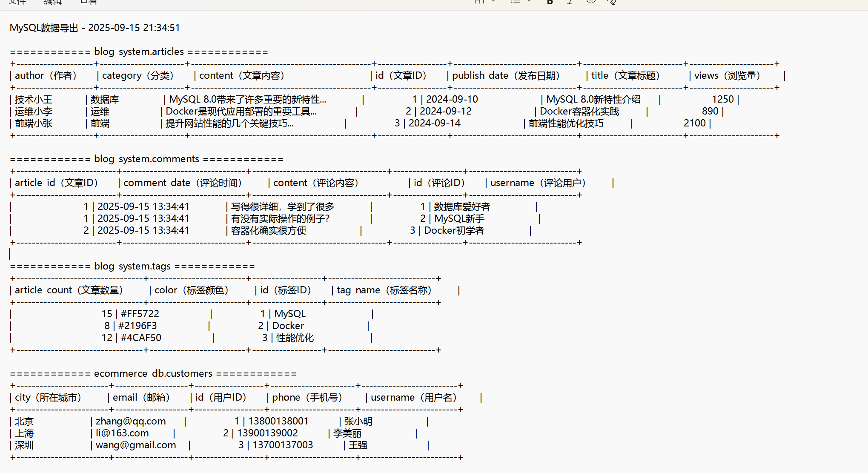The image size is (868, 473).
Task: Click the 'tag_name（标签名称）' column header
Action: 384,290
